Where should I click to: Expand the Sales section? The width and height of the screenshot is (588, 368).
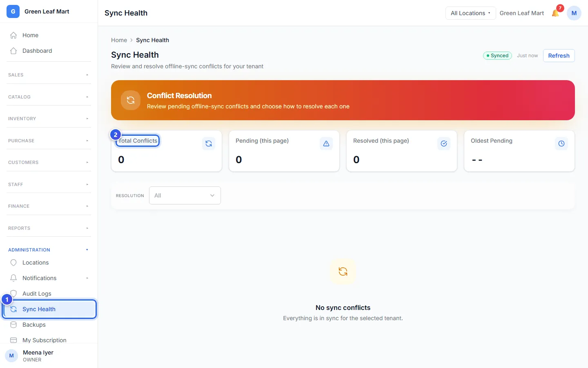click(x=49, y=75)
